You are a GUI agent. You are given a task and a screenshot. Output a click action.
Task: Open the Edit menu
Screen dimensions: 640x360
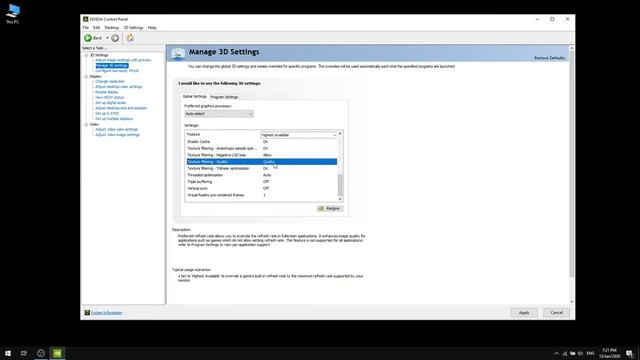click(96, 28)
